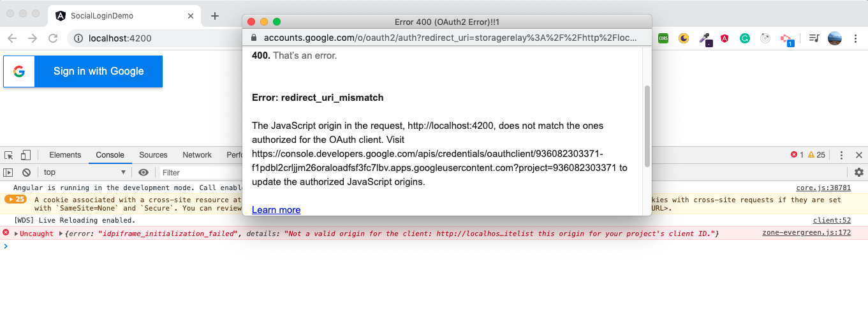Click the yellow warning count 25 badge
This screenshot has width=868, height=326.
coord(816,155)
